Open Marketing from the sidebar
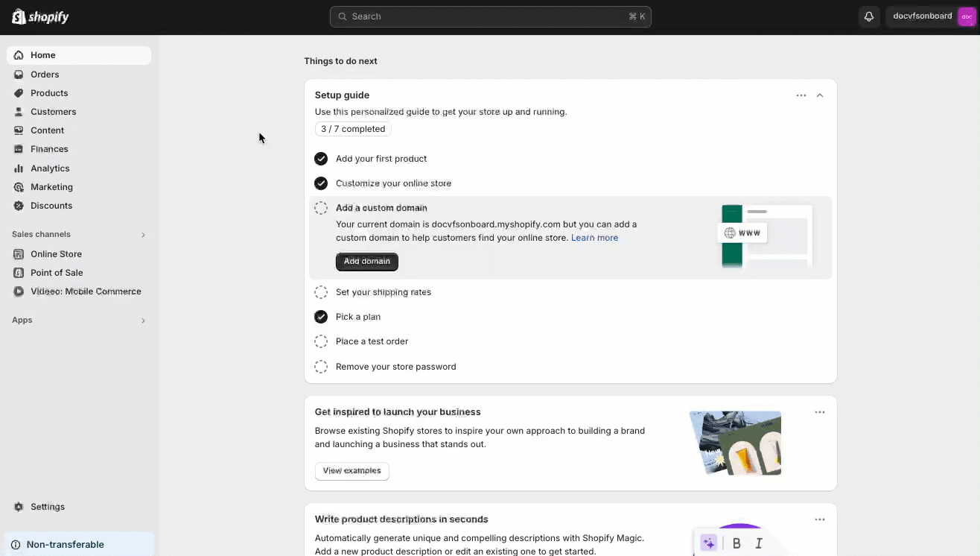The width and height of the screenshot is (980, 556). (51, 187)
